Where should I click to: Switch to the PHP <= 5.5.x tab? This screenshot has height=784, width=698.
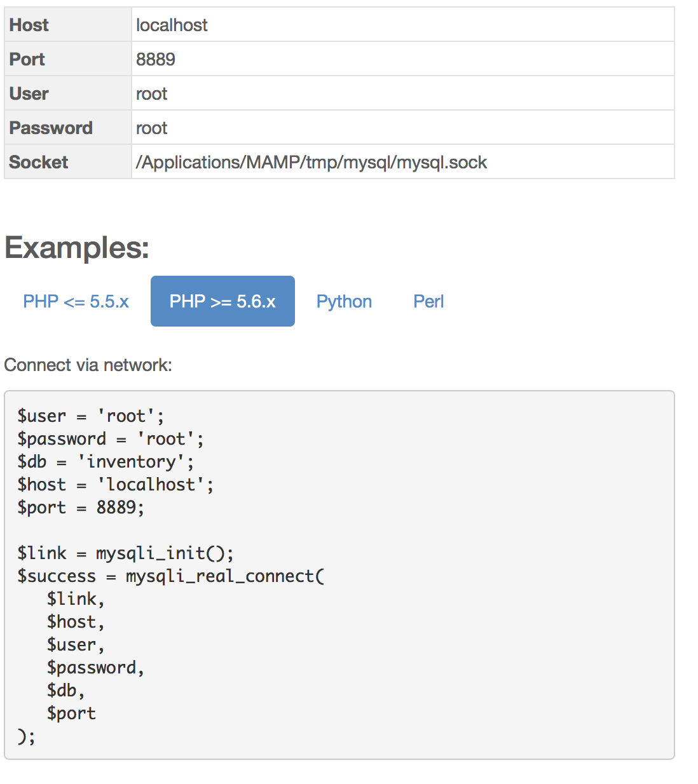coord(76,301)
